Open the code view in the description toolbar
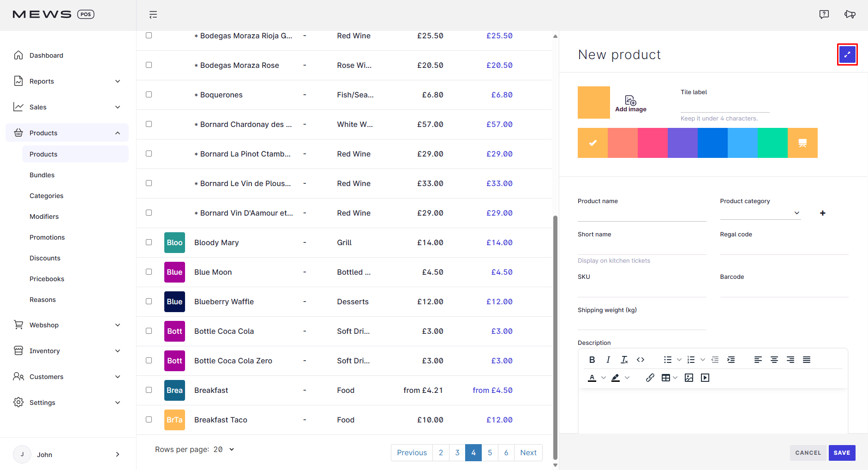Image resolution: width=868 pixels, height=470 pixels. pos(641,360)
